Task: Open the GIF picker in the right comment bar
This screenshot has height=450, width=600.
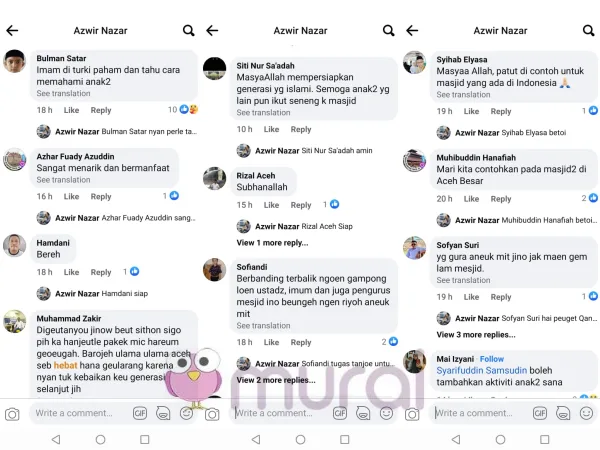Action: [x=540, y=413]
